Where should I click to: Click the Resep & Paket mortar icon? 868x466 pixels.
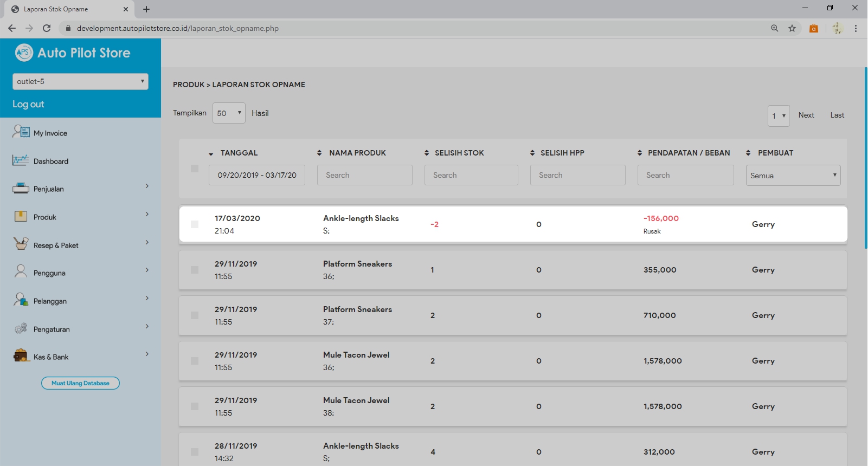click(21, 244)
